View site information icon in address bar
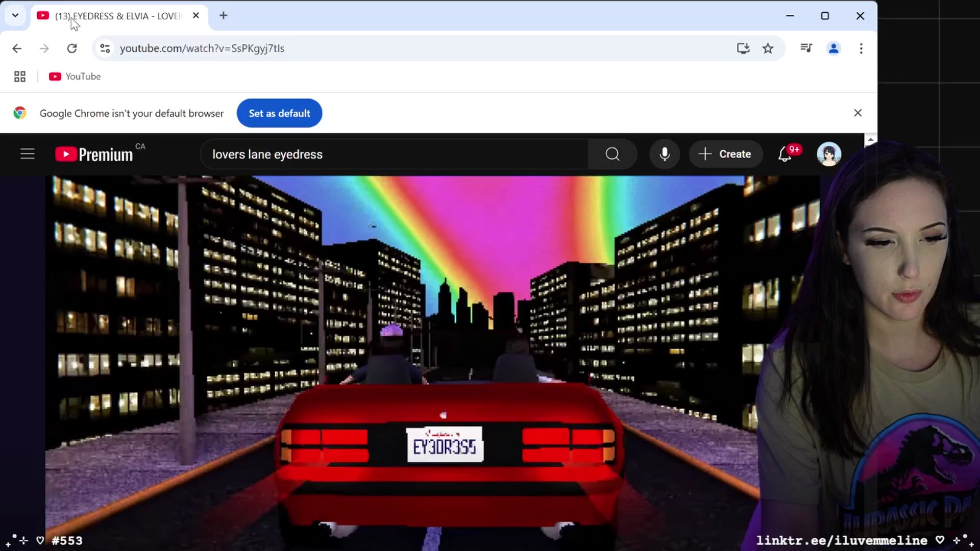 [105, 48]
